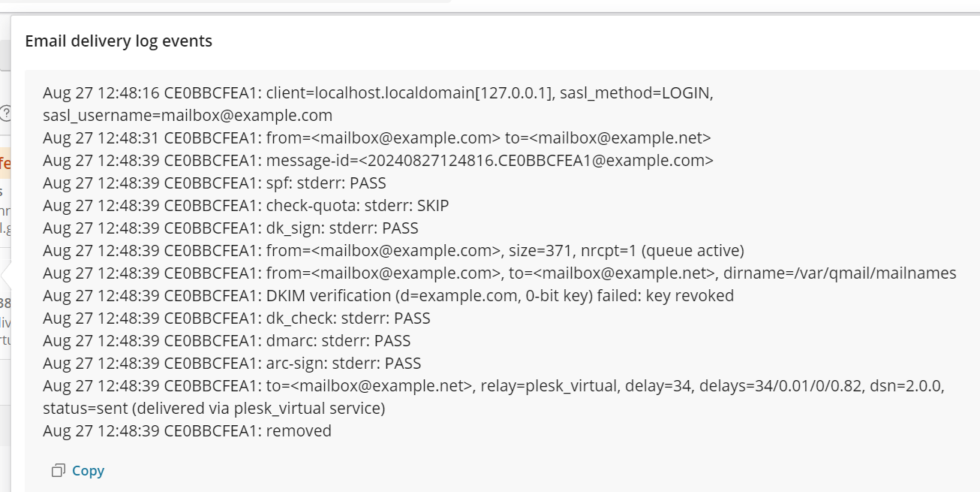The height and width of the screenshot is (492, 980).
Task: Select the spf stderr PASS log line
Action: click(x=215, y=183)
